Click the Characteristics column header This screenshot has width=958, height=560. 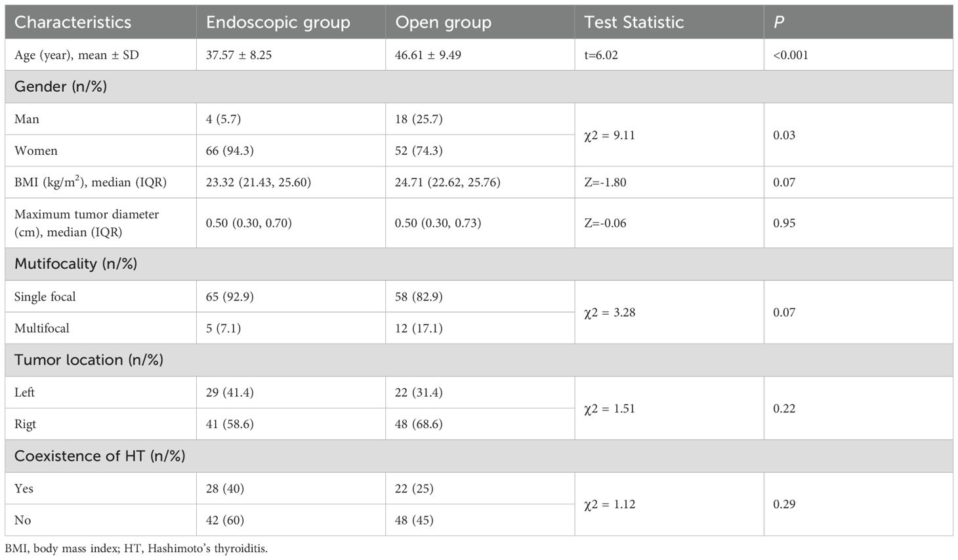pos(100,22)
